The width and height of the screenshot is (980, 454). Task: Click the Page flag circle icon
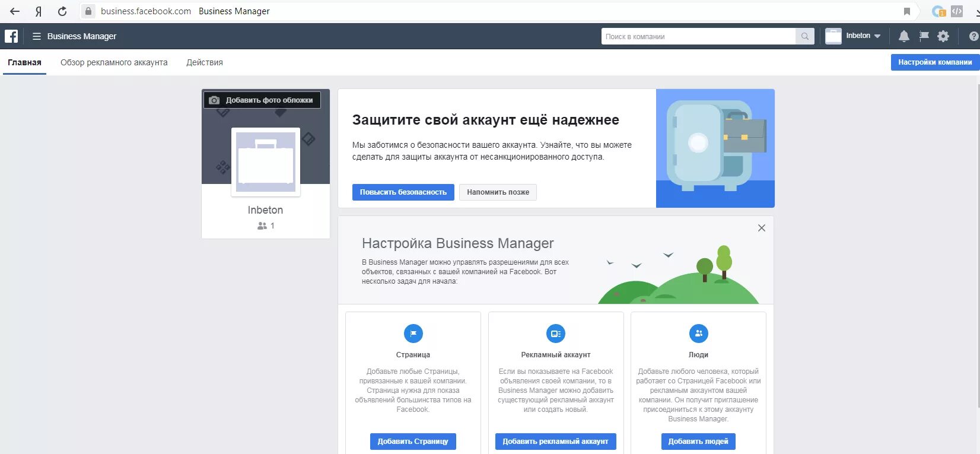pyautogui.click(x=413, y=334)
